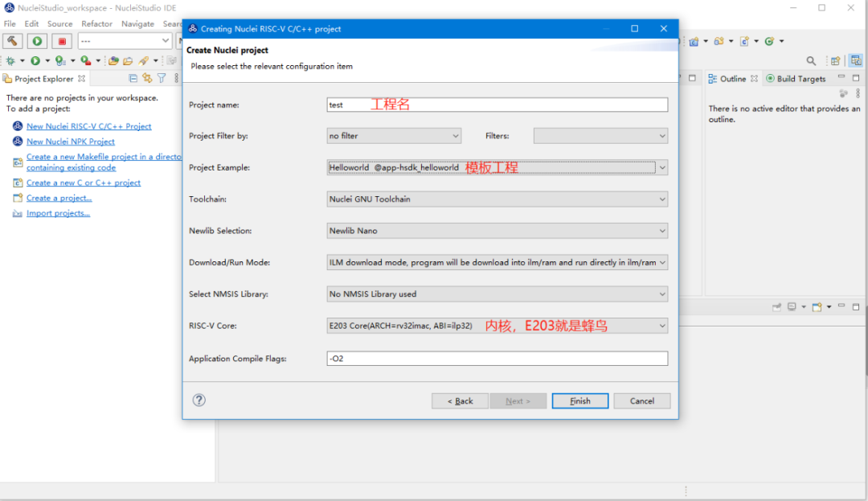The height and width of the screenshot is (501, 868).
Task: Click Create a new Makefile project link
Action: [x=104, y=162]
